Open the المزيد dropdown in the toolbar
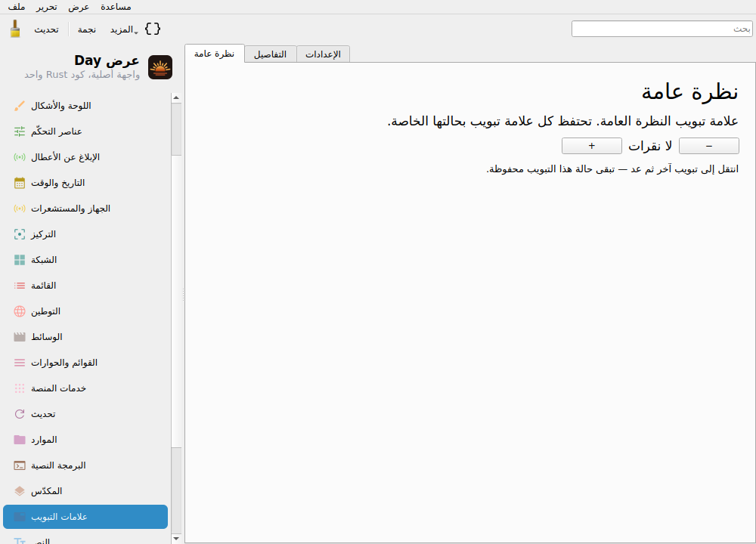 [124, 29]
